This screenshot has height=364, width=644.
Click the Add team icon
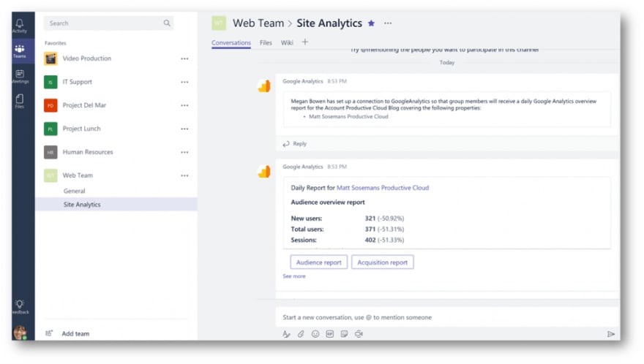click(49, 333)
